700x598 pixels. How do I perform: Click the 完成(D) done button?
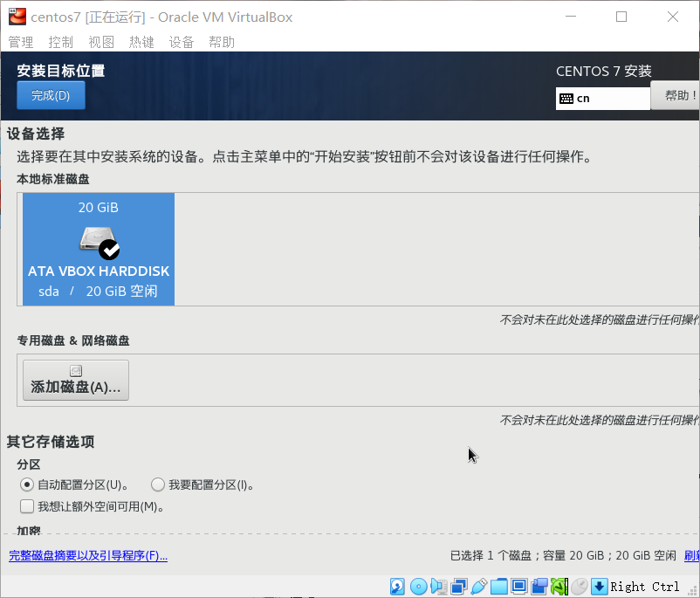(51, 95)
